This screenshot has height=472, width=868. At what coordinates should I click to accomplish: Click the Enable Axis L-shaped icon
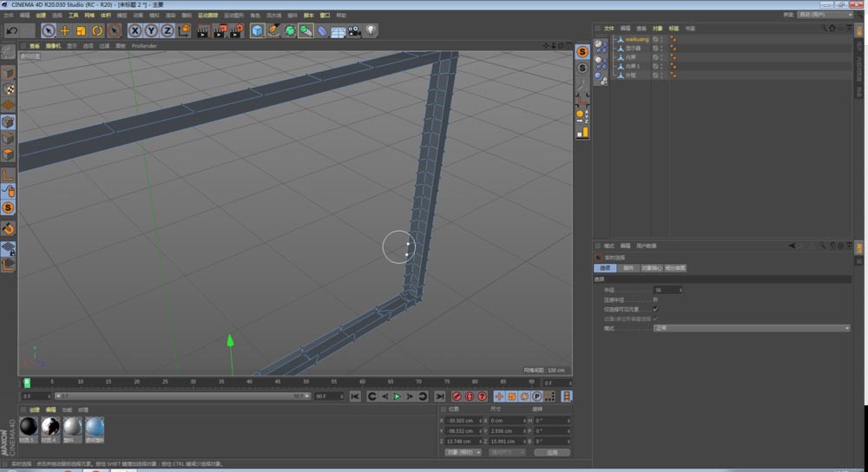(x=9, y=175)
